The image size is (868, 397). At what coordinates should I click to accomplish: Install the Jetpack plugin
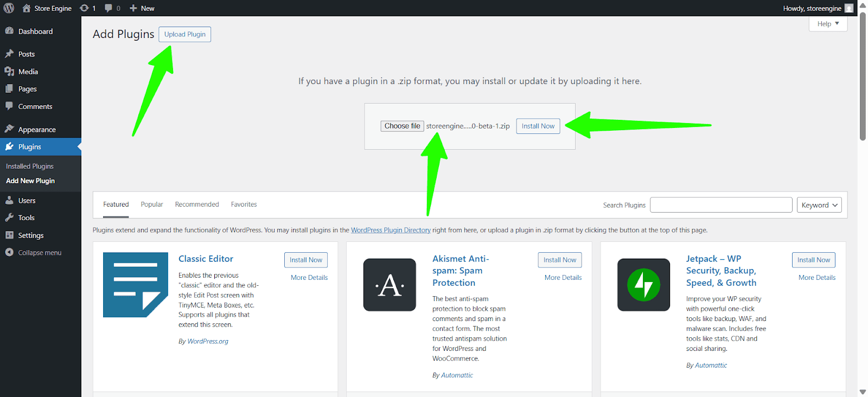(x=814, y=260)
